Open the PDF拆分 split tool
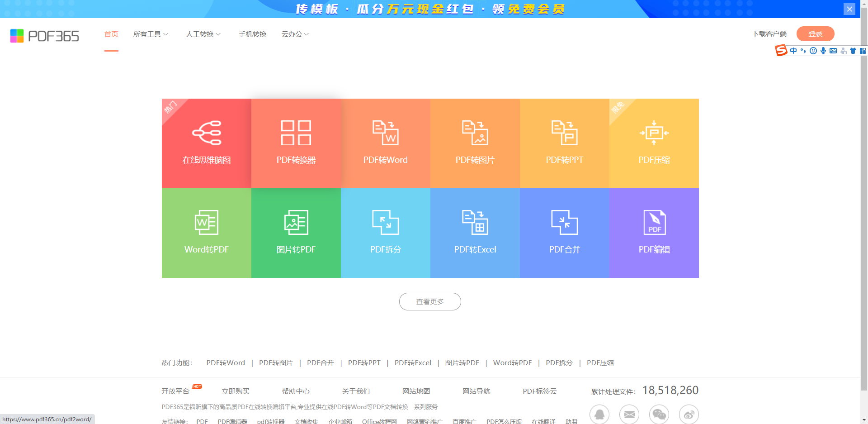Viewport: 868px width, 424px height. [x=385, y=233]
